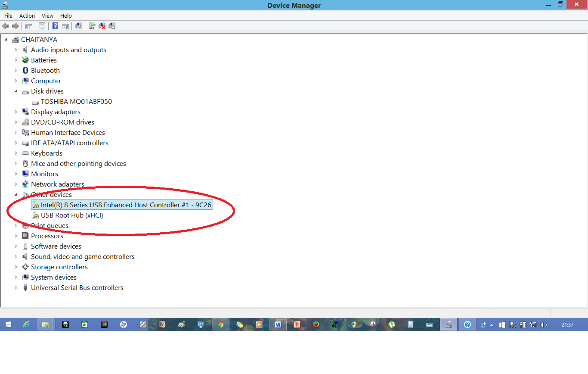Select the TOSHIBA MQ01ABF050 disk drive

(x=76, y=102)
